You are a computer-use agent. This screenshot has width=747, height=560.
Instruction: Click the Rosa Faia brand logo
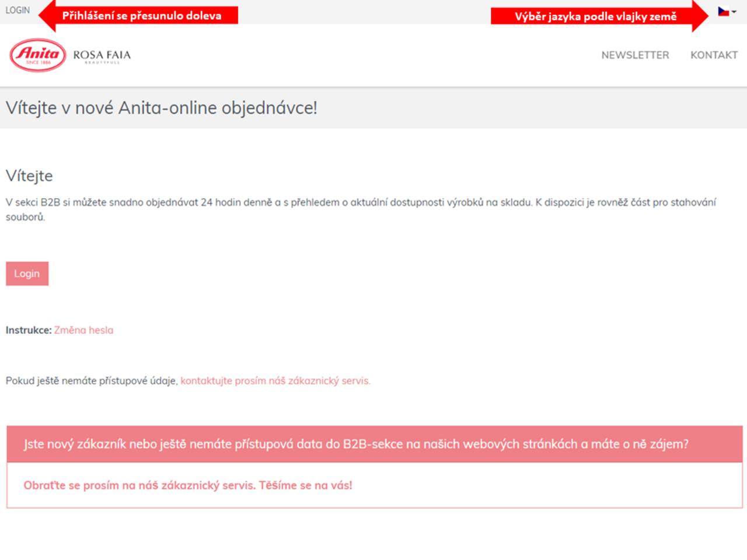102,55
